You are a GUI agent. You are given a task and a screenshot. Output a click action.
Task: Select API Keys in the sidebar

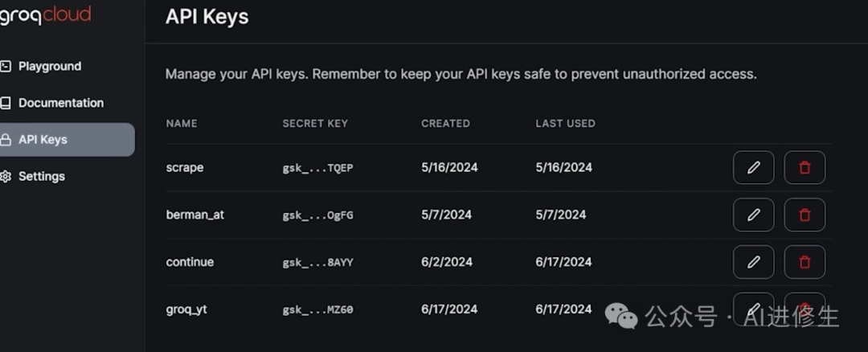tap(43, 139)
